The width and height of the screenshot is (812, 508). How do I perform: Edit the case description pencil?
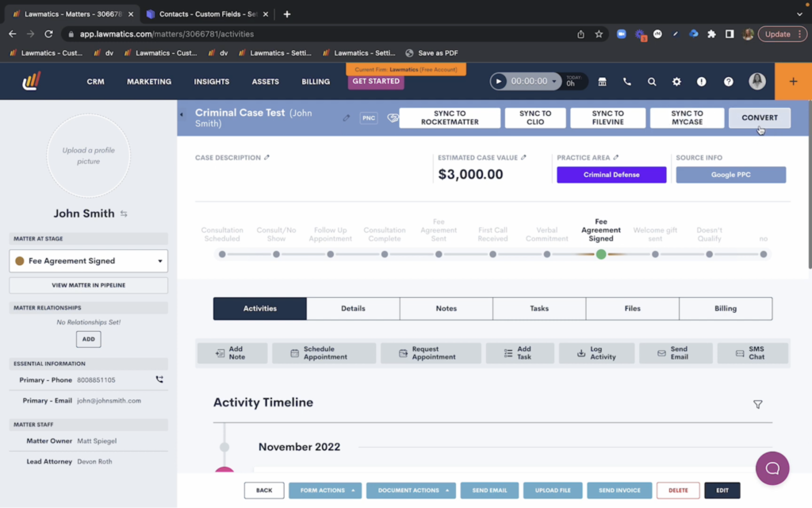pos(266,157)
